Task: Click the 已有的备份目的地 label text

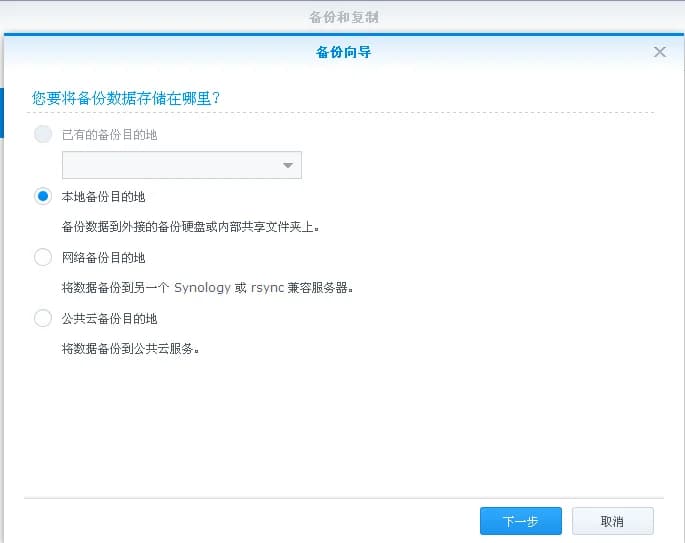Action: 109,135
